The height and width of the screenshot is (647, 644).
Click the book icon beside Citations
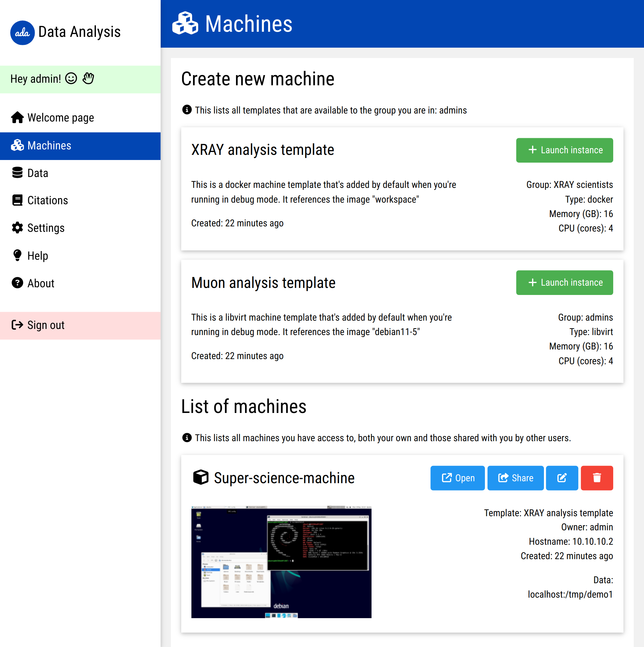[17, 200]
